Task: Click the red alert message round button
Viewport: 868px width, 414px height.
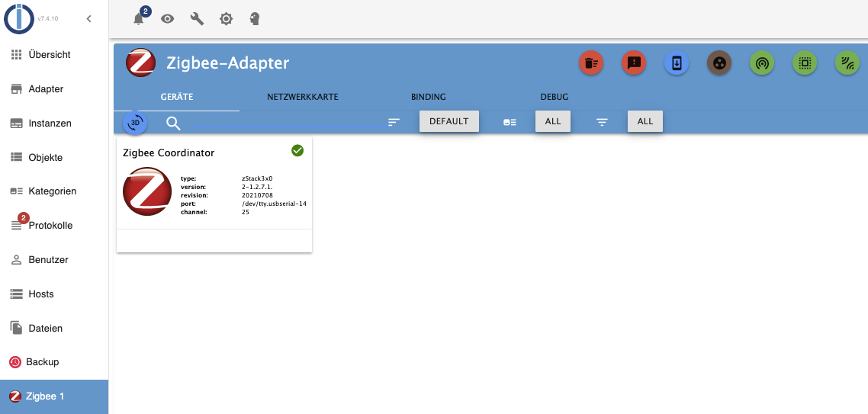Action: click(x=634, y=63)
